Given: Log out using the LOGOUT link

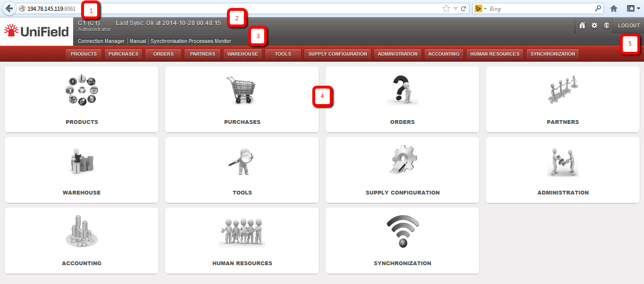Looking at the screenshot, I should pyautogui.click(x=629, y=25).
